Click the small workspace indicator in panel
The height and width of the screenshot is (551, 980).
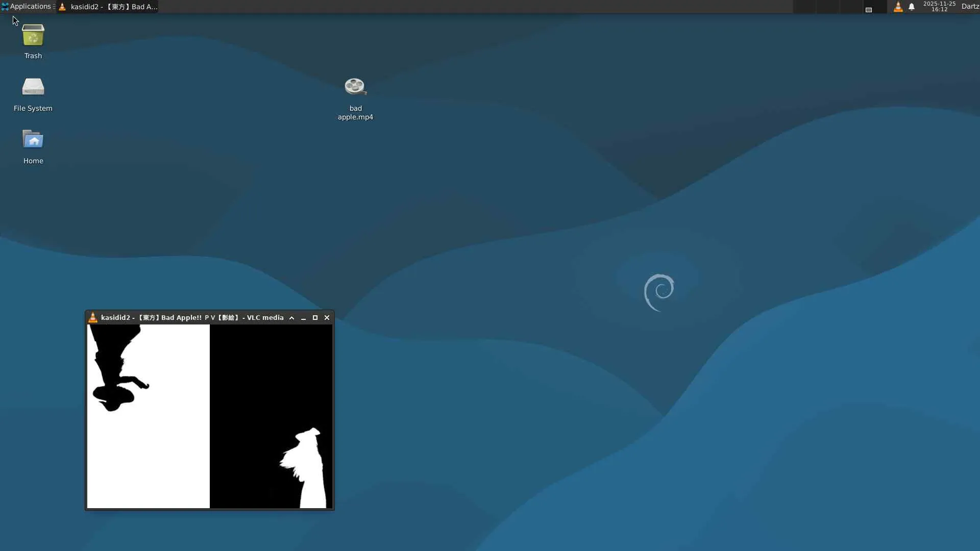pyautogui.click(x=868, y=10)
